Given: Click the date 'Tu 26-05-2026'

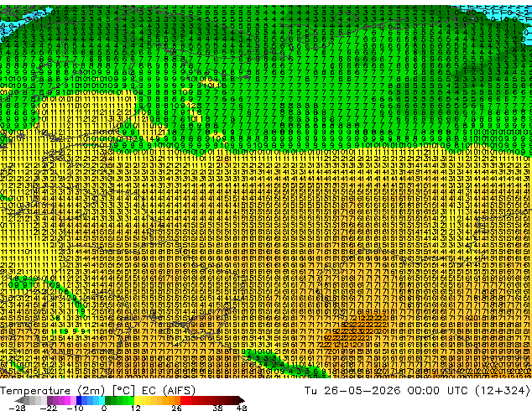Looking at the screenshot, I should pos(352,391).
